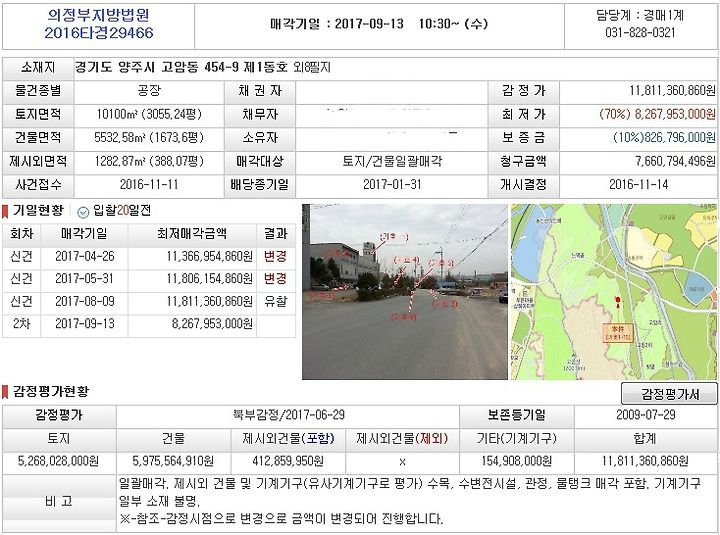This screenshot has width=720, height=535.
Task: Click the 유찰 result for 2017-08-09
Action: point(276,301)
